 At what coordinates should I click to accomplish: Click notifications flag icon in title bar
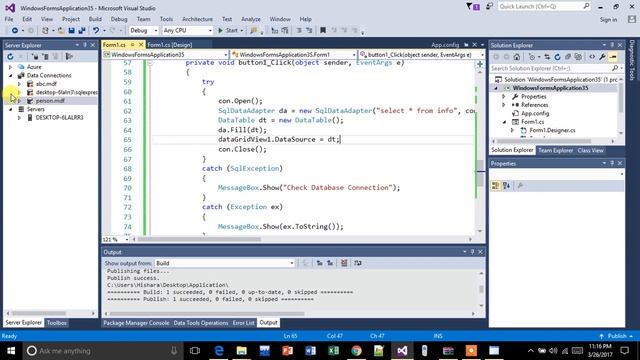(473, 7)
